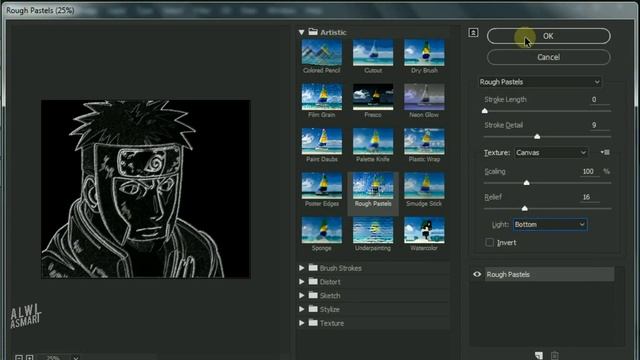Click the Scaling slider handle
The height and width of the screenshot is (360, 640).
coord(527,182)
